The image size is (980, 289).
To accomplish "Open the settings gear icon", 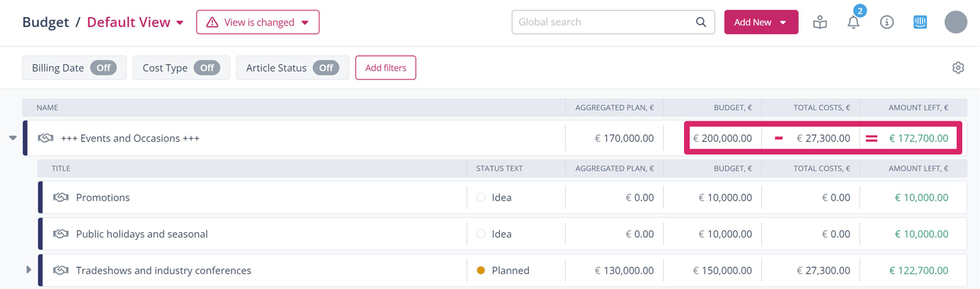I will (x=958, y=68).
